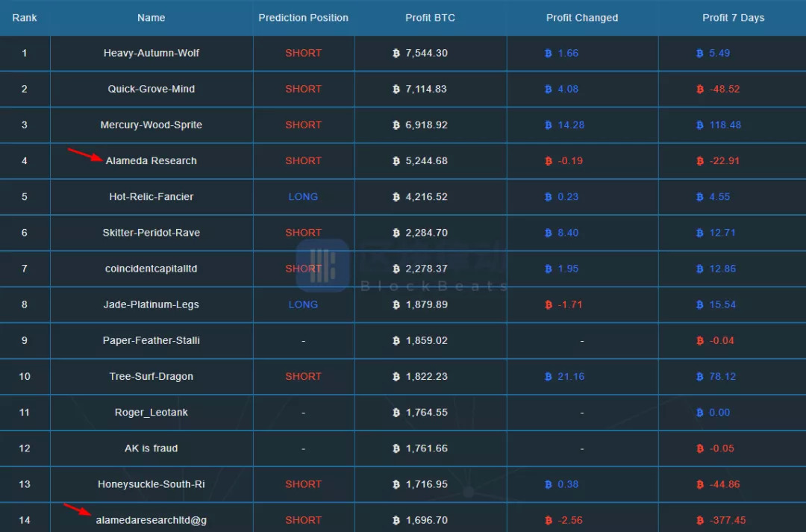Screen dimensions: 806x532
Task: Click rank number 10
Action: tap(24, 377)
